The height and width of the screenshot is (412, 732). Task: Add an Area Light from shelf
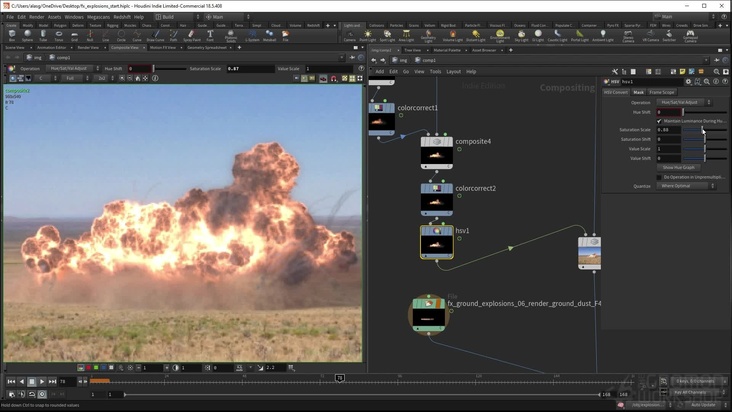406,35
